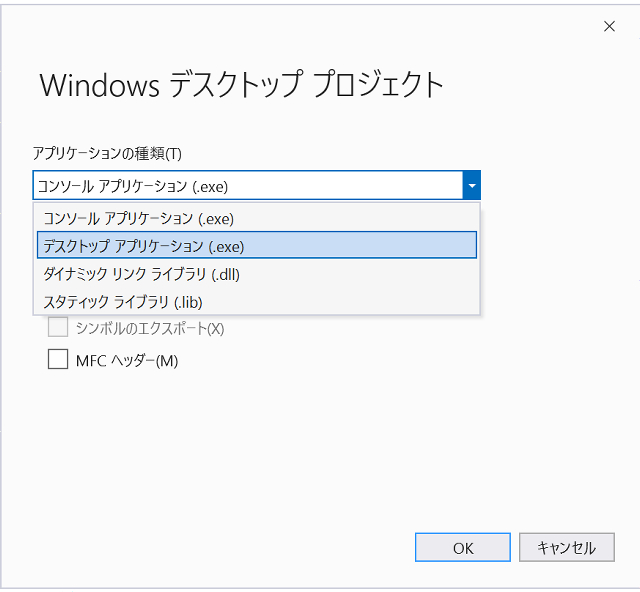This screenshot has width=640, height=592.
Task: Click the MFC ヘッダー(M) label text
Action: tap(126, 360)
